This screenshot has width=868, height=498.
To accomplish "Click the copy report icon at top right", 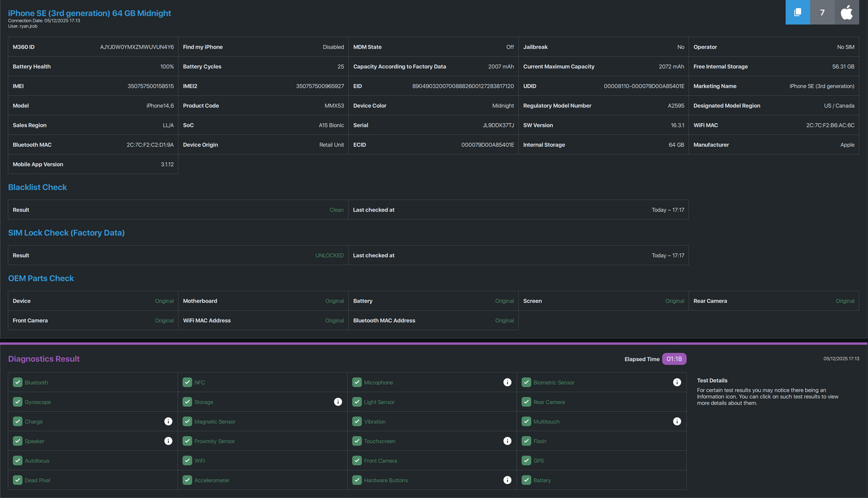I will tap(798, 13).
